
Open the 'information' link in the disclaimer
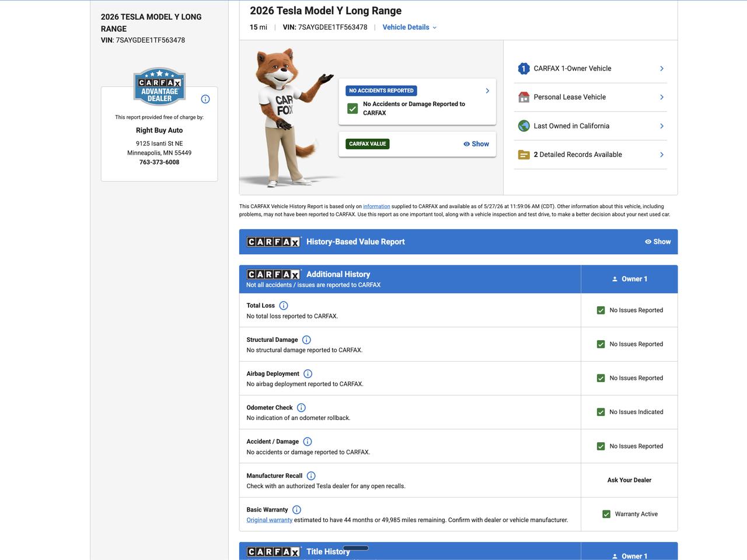tap(376, 206)
